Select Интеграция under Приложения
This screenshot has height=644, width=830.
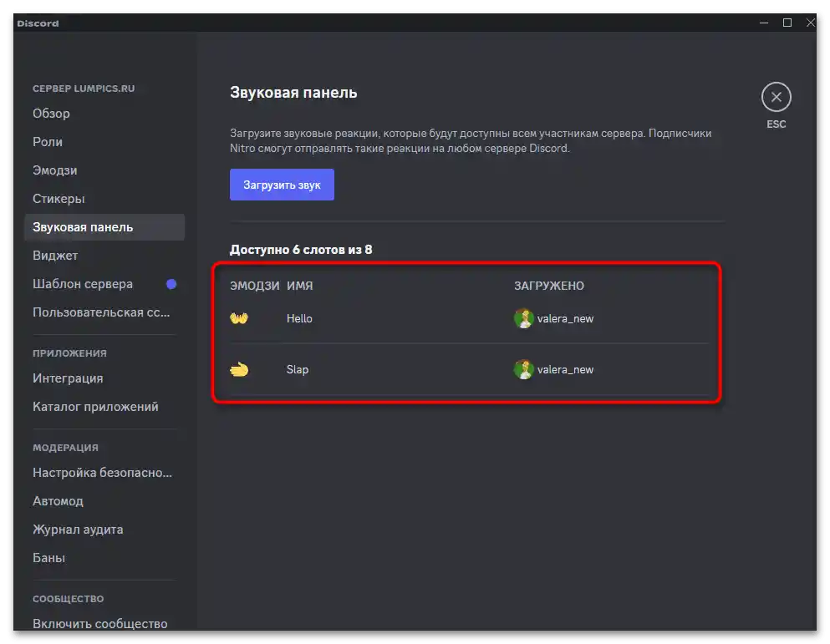pos(68,378)
